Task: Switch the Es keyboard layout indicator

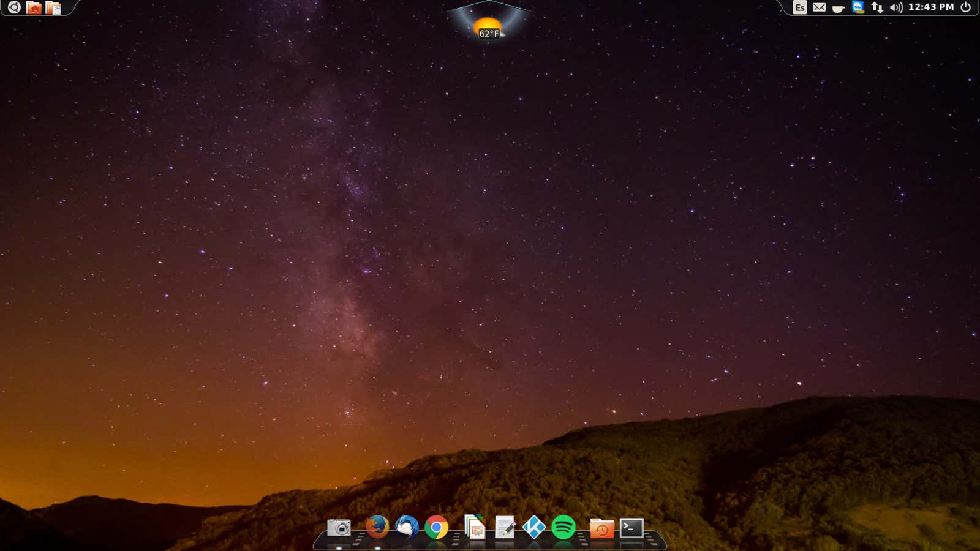Action: (799, 7)
